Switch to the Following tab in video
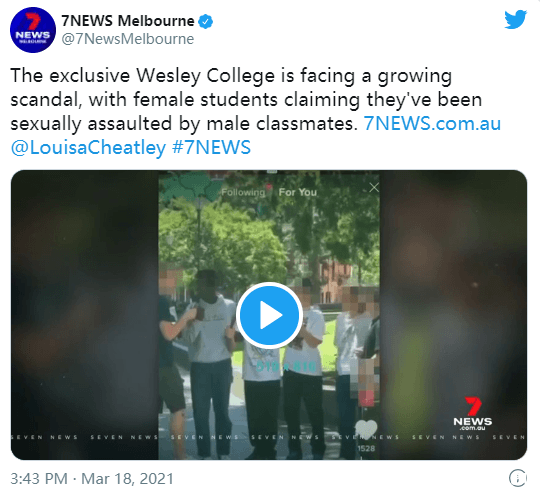The width and height of the screenshot is (540, 489). [243, 192]
